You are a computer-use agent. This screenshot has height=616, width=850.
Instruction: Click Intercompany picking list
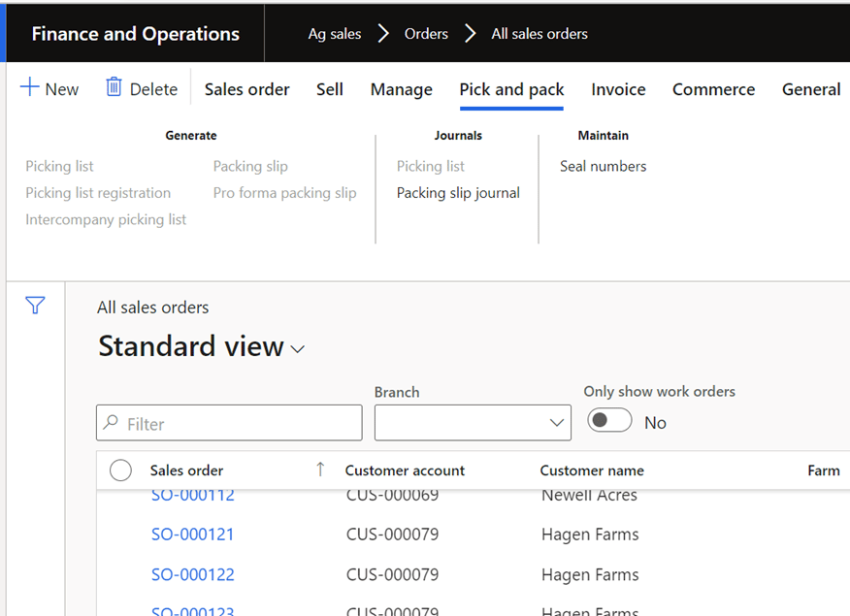tap(106, 219)
